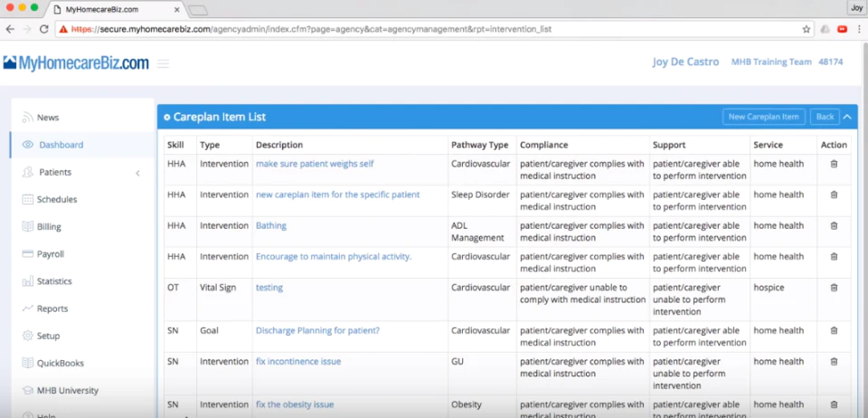
Task: Open Chrome's three-dot menu
Action: pyautogui.click(x=859, y=29)
